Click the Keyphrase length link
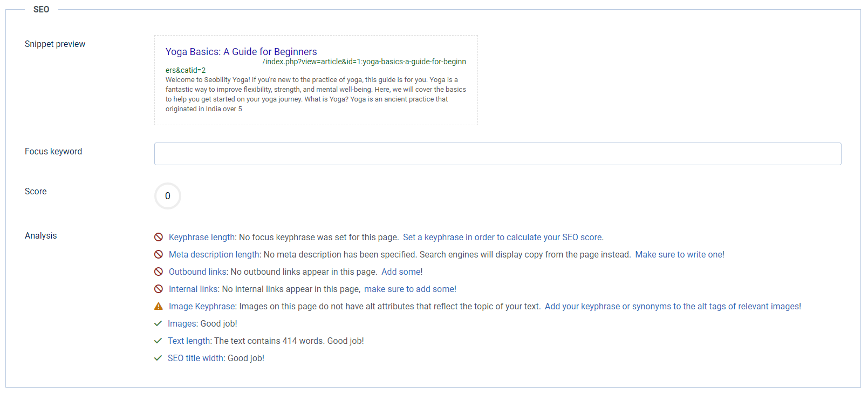 pyautogui.click(x=202, y=237)
